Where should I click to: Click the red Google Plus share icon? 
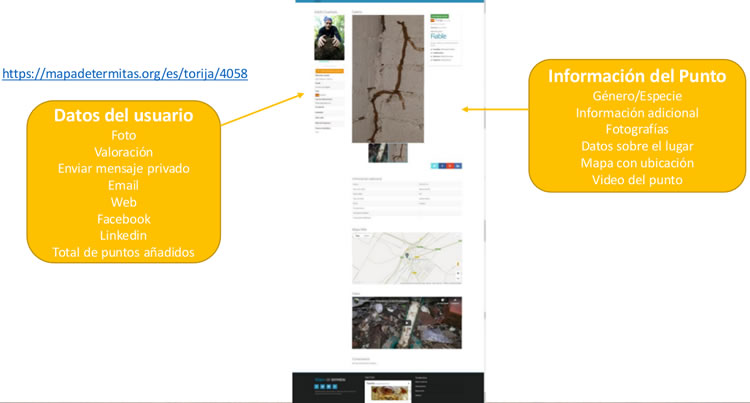(x=451, y=165)
